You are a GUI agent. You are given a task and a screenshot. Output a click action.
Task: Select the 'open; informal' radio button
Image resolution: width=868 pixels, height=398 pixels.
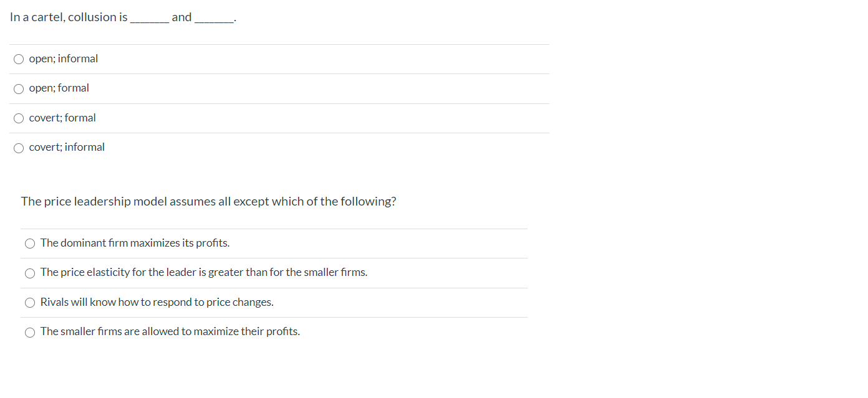pyautogui.click(x=19, y=59)
